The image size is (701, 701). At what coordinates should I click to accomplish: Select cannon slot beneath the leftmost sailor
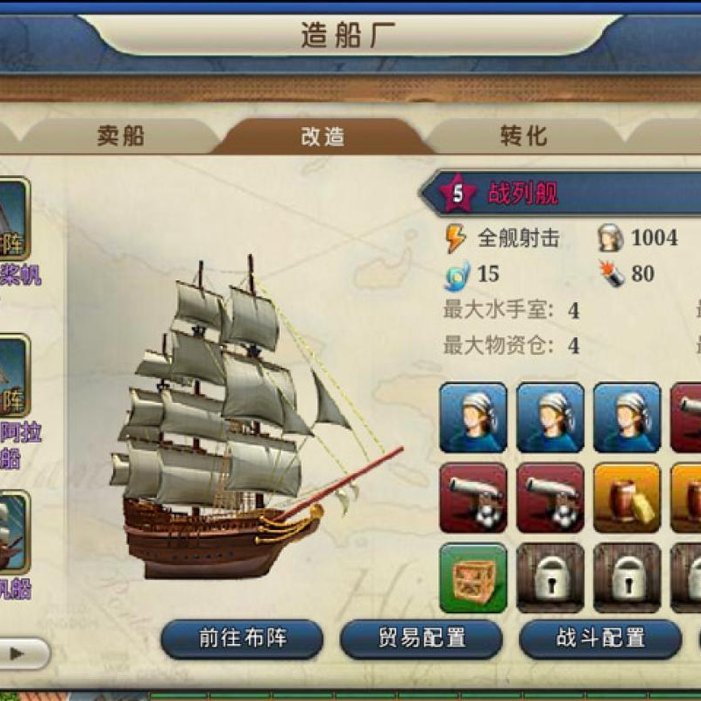pyautogui.click(x=473, y=498)
